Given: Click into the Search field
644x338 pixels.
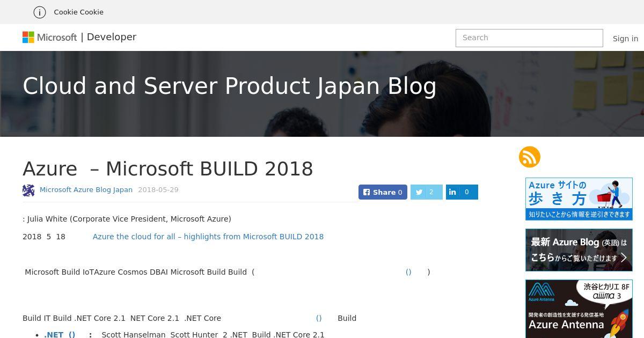Looking at the screenshot, I should pyautogui.click(x=529, y=38).
